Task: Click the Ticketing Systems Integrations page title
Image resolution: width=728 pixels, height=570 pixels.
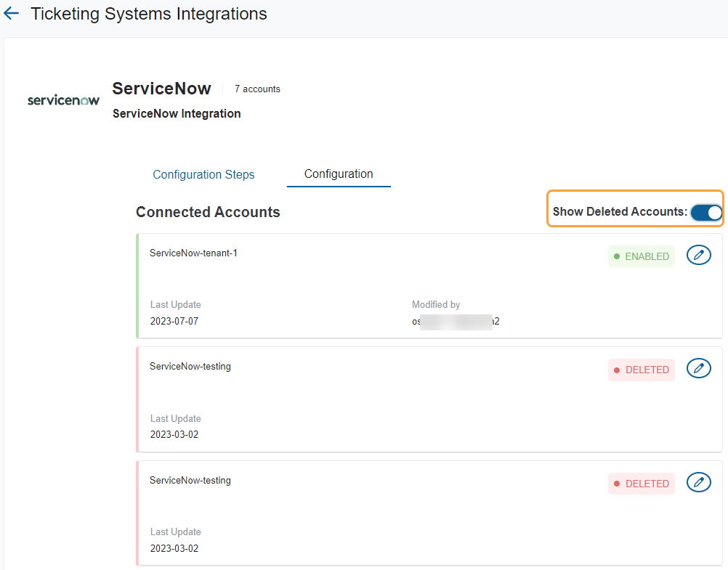Action: tap(149, 14)
